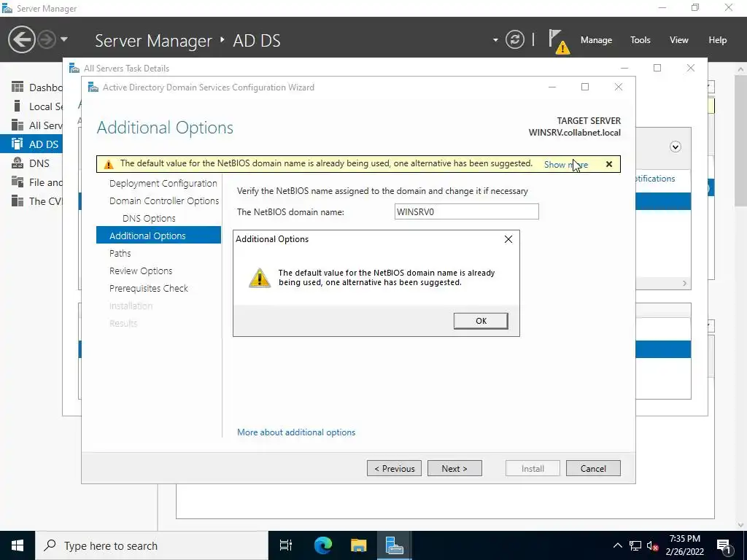The image size is (747, 560).
Task: Open File Explorer from taskbar
Action: [358, 545]
